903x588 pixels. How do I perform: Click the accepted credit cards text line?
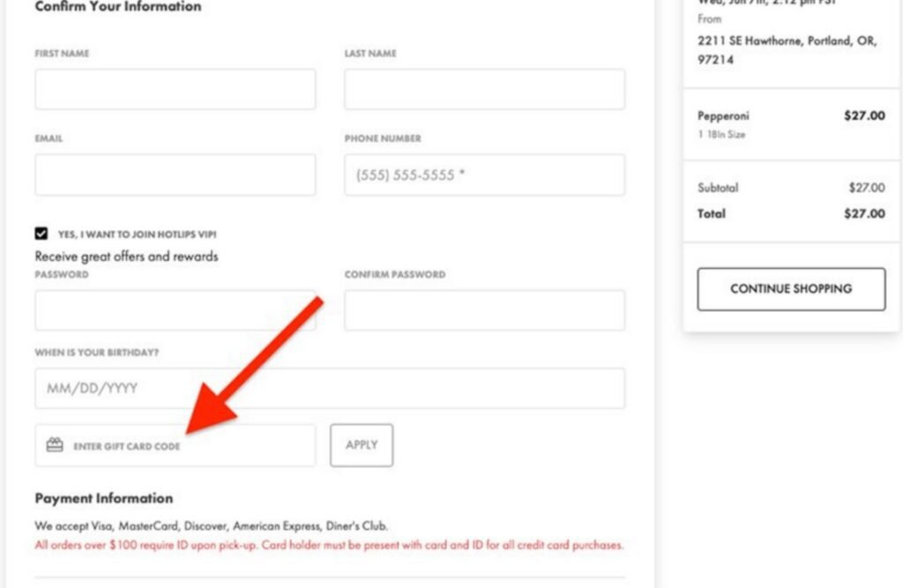point(211,526)
